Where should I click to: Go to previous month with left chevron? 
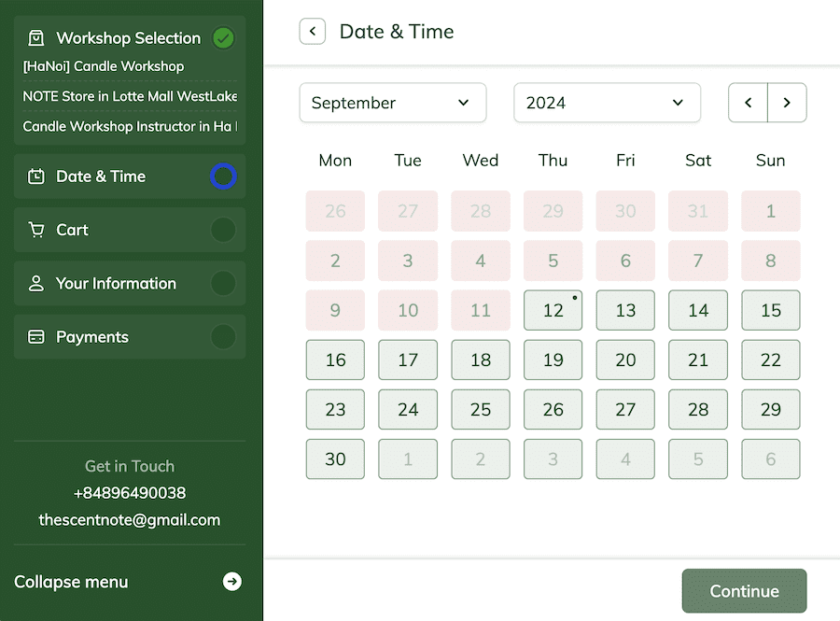coord(748,103)
